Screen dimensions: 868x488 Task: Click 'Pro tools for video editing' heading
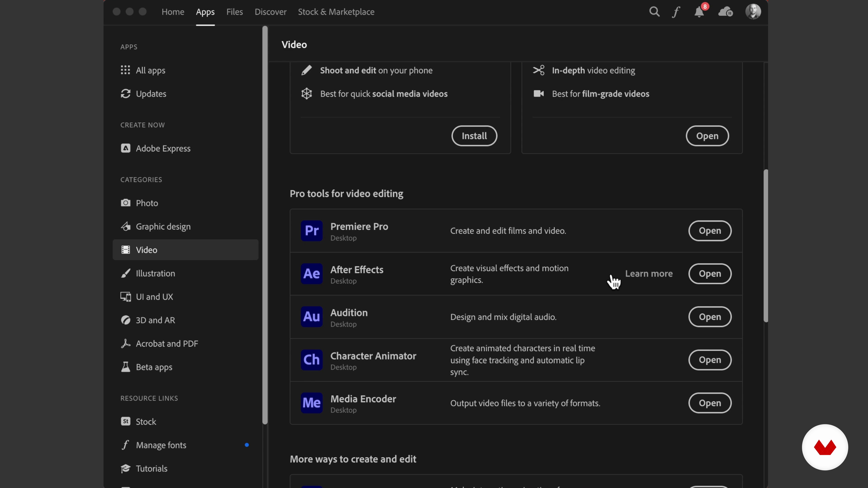[x=346, y=194]
